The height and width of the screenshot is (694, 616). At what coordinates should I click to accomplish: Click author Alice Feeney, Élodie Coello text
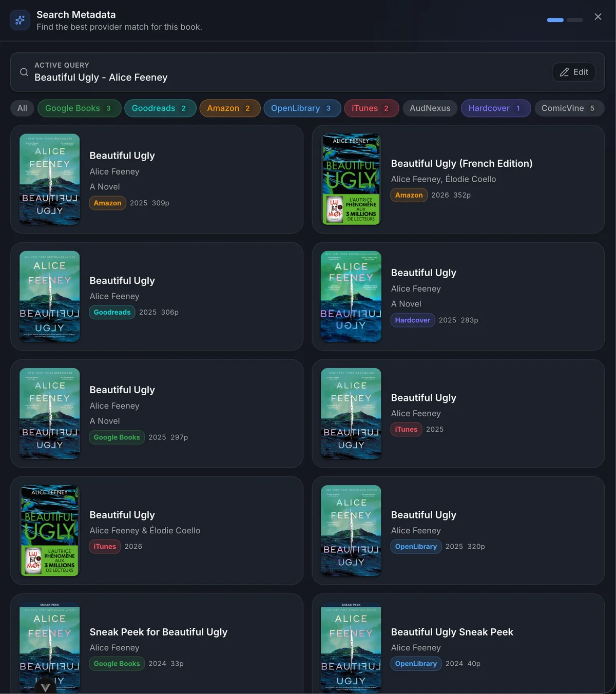pos(444,179)
